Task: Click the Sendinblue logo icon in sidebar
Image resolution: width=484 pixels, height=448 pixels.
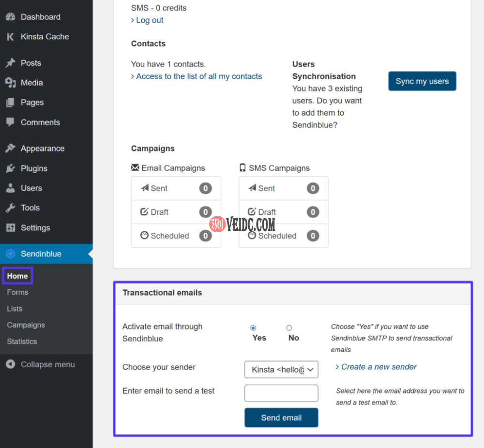Action: click(x=10, y=254)
